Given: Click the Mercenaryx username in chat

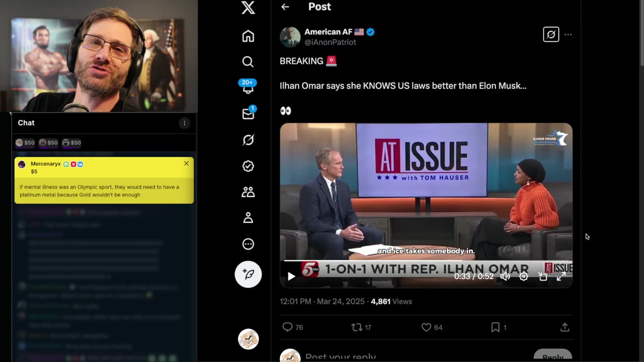Looking at the screenshot, I should (x=45, y=164).
